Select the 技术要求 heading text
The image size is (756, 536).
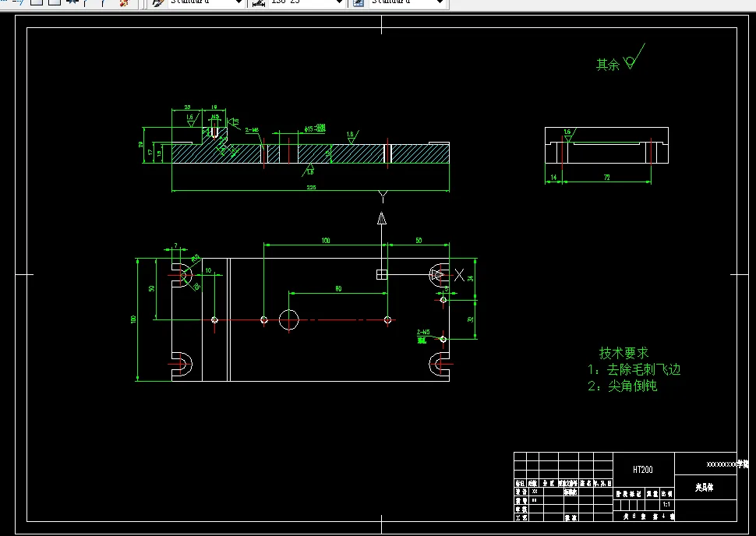(624, 353)
